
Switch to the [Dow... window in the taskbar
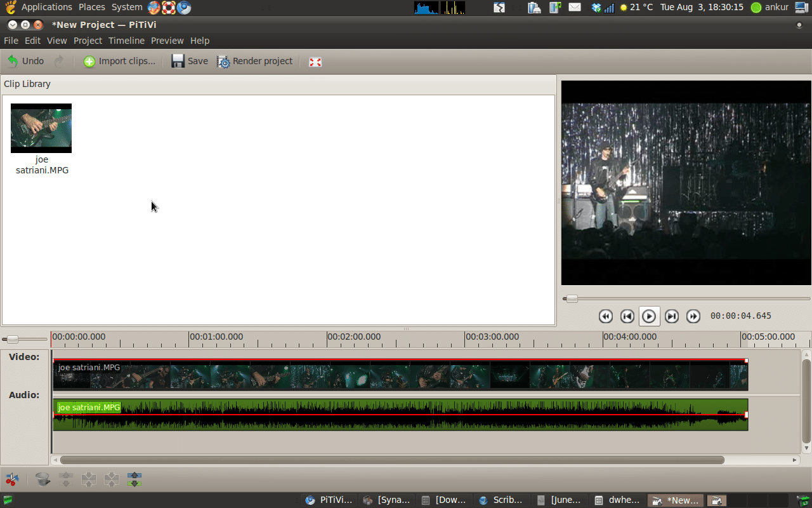[445, 500]
